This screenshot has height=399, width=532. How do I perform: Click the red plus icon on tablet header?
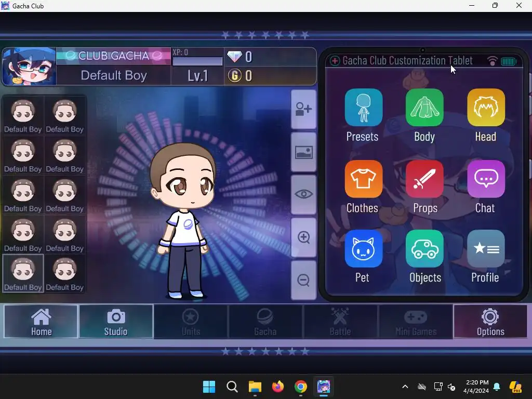pyautogui.click(x=335, y=61)
